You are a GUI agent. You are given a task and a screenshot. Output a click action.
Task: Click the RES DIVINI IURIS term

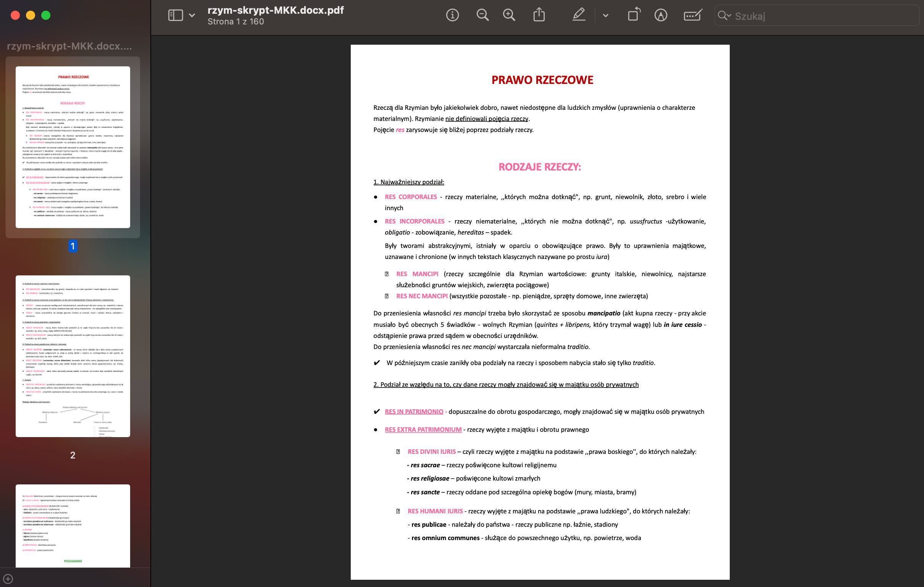pyautogui.click(x=432, y=452)
